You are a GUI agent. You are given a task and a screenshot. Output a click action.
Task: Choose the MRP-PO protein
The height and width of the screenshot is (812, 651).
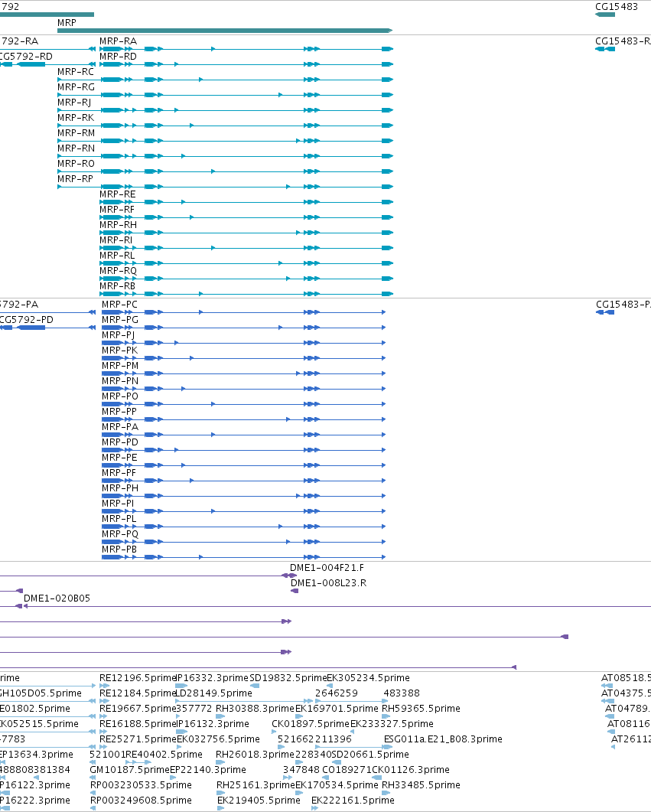point(120,396)
